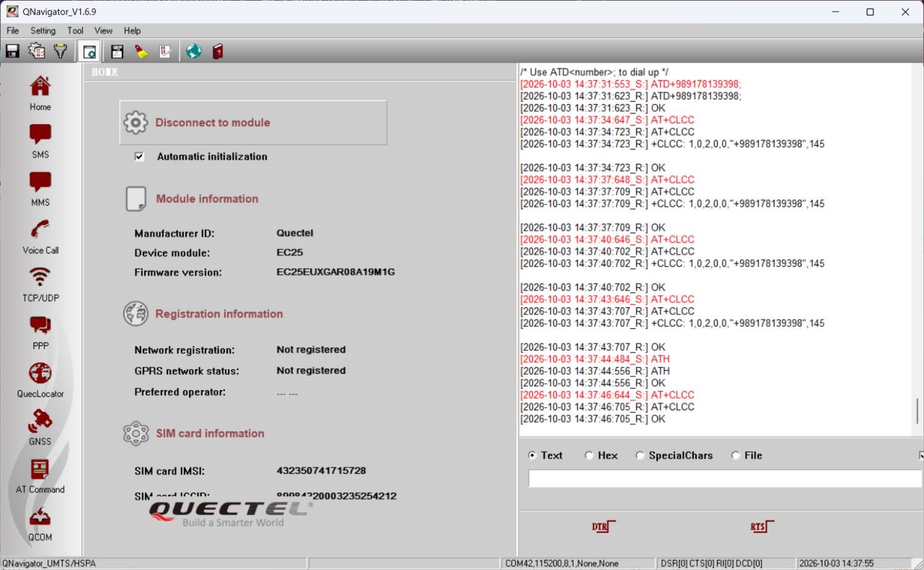Open the GNSS sidebar section
The image size is (924, 570).
[40, 428]
